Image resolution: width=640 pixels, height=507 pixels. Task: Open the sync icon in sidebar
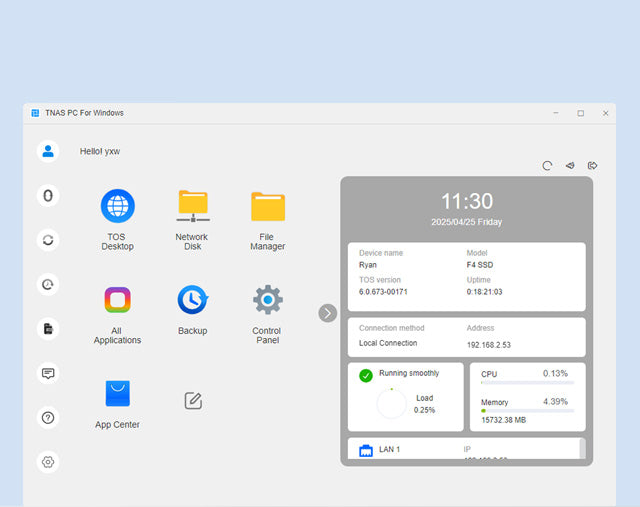[48, 240]
